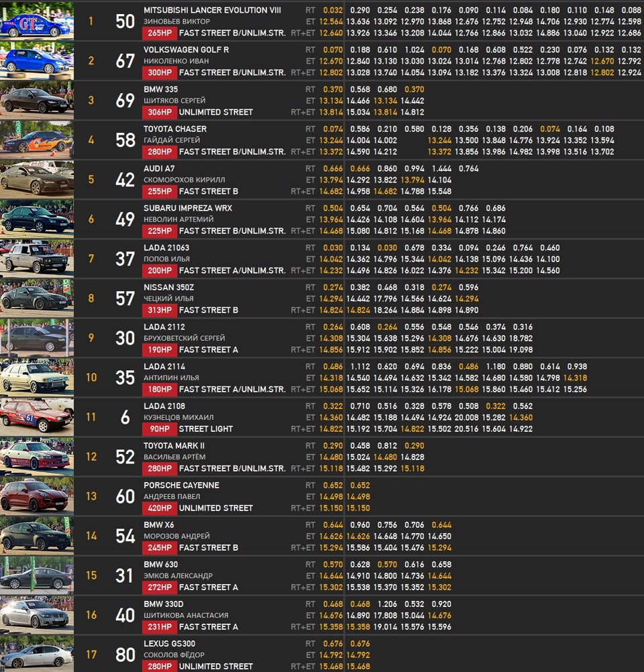Open the Nissan 350Z car thumbnail
The width and height of the screenshot is (644, 672).
click(37, 298)
